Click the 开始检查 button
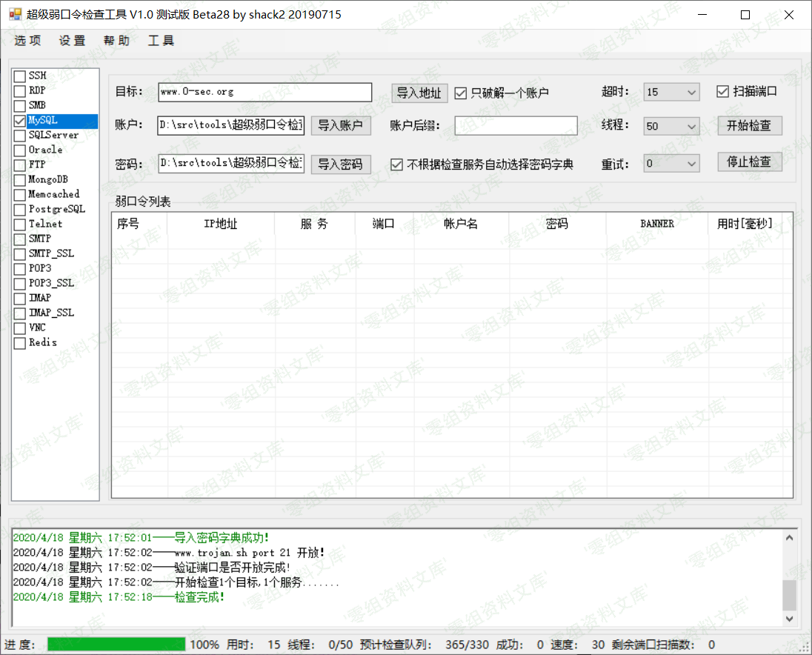The image size is (812, 655). click(x=749, y=126)
